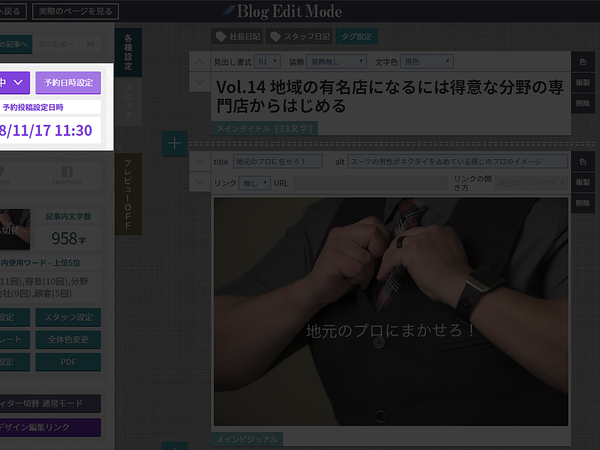Image resolution: width=600 pixels, height=450 pixels.
Task: Open the リンクの開き方 dropdown
Action: tap(531, 183)
